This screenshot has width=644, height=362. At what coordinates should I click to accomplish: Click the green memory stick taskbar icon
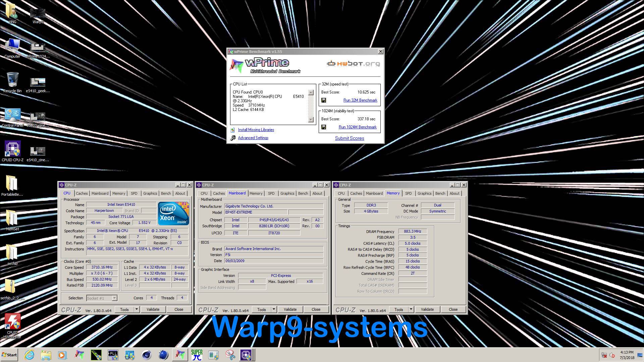coord(96,355)
